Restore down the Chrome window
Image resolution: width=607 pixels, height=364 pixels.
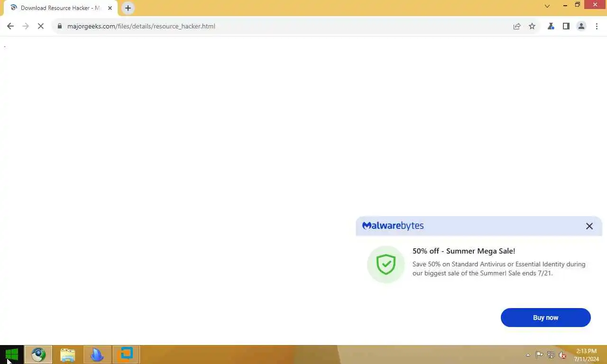(577, 5)
